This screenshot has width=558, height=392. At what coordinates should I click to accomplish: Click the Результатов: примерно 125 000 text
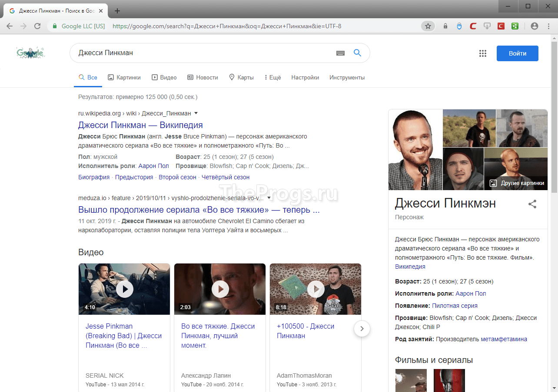pos(138,97)
